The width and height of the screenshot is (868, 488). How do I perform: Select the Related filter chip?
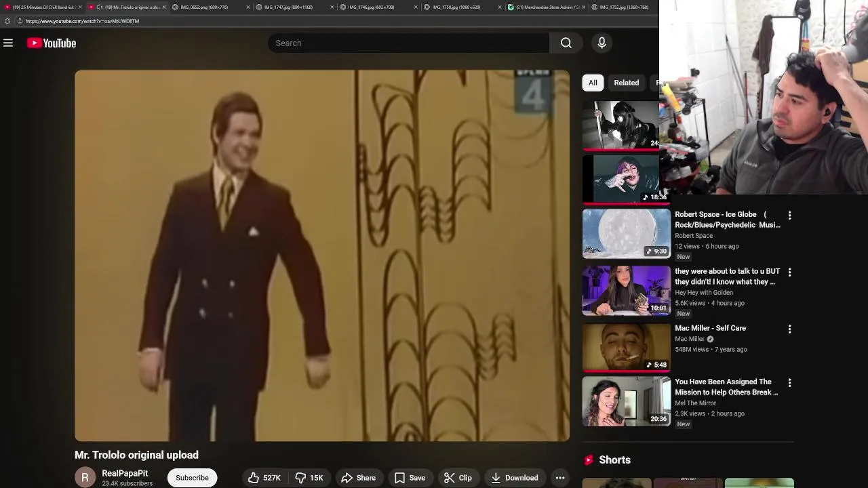626,83
